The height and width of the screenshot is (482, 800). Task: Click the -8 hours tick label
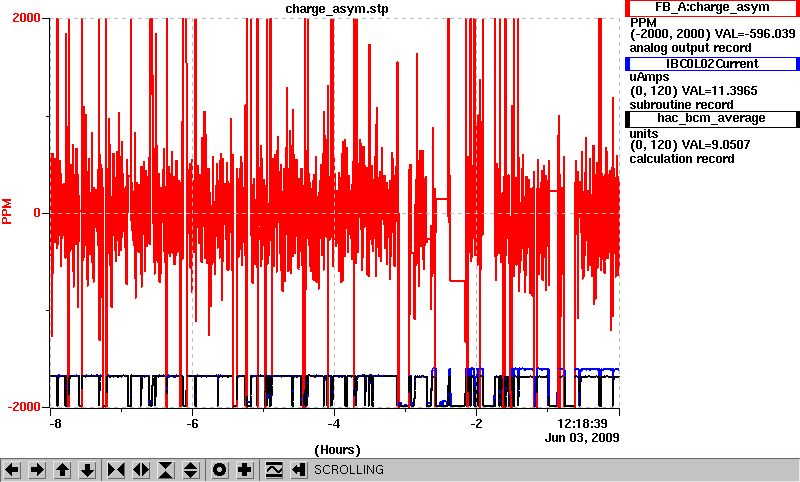(56, 424)
